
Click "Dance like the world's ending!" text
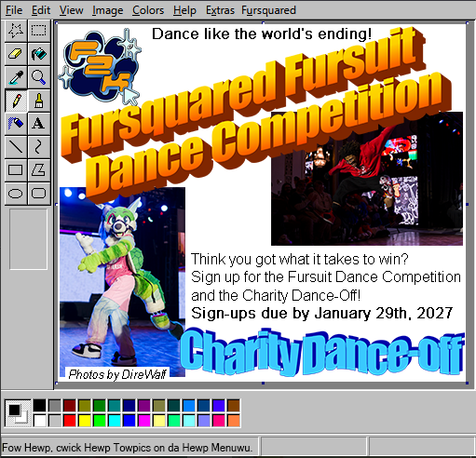click(262, 34)
